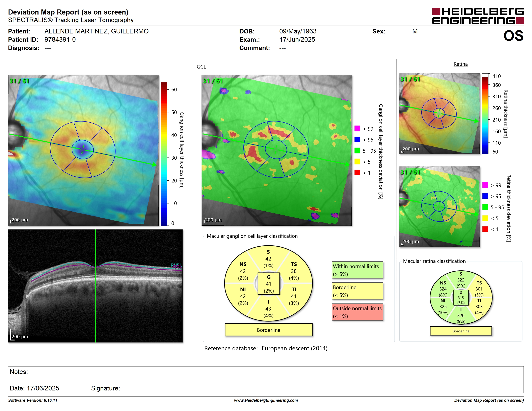Click the Patient ID 9784391-0
The width and height of the screenshot is (532, 411).
pyautogui.click(x=60, y=39)
